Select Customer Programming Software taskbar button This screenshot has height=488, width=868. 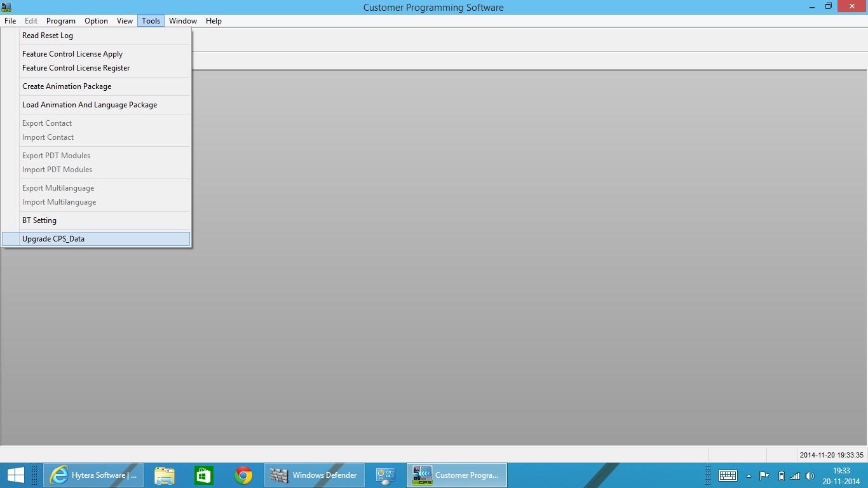[x=457, y=475]
